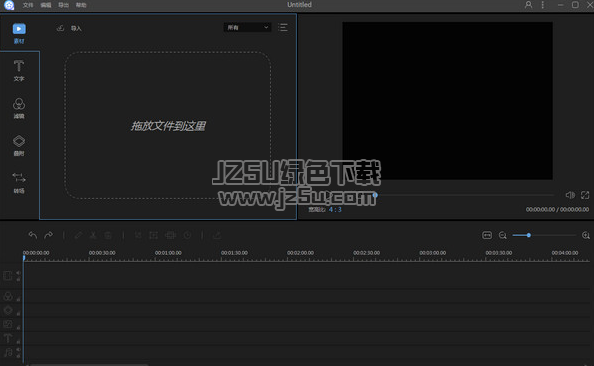Screen dimensions: 594x366
Task: Click the black video preview area
Action: coord(447,101)
